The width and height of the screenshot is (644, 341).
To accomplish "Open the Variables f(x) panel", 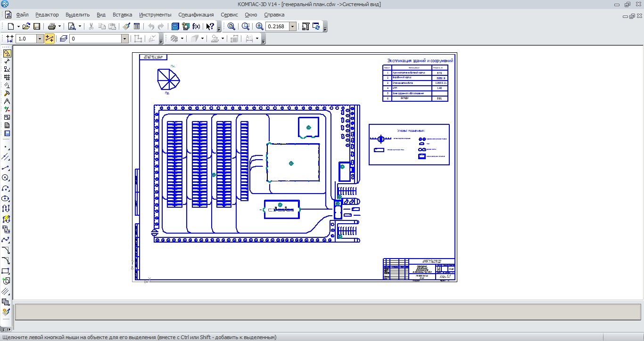I will pos(196,26).
